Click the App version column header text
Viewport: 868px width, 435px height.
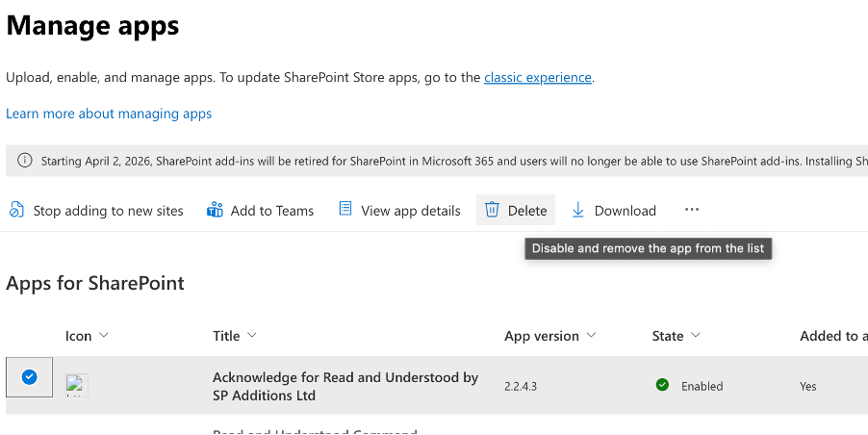click(x=542, y=337)
